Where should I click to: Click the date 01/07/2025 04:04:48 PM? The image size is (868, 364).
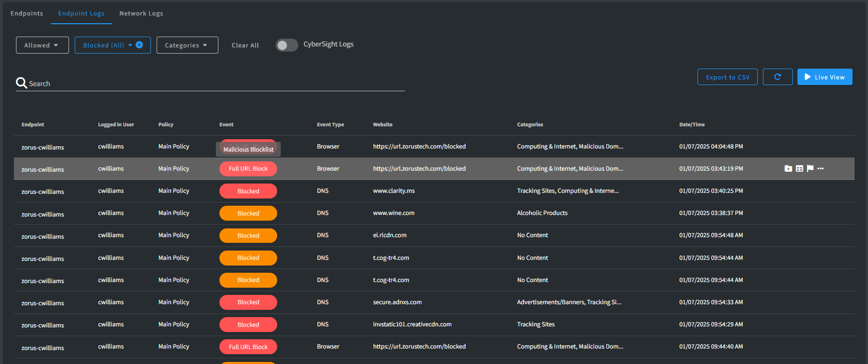711,146
